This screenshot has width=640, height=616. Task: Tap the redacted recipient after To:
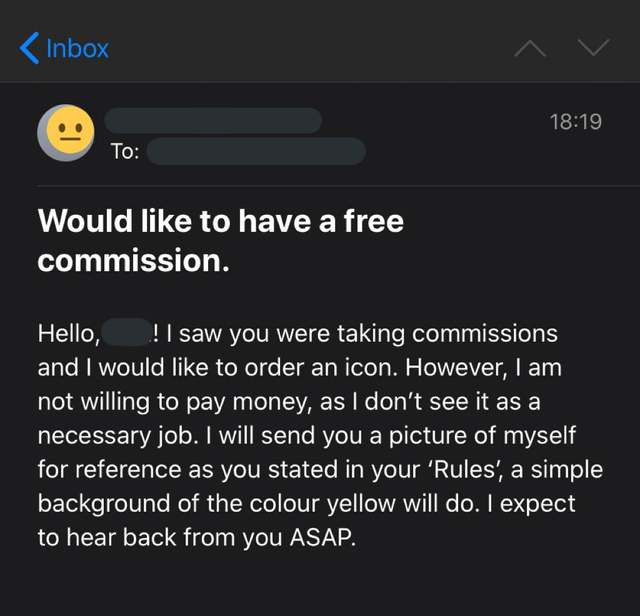point(256,152)
